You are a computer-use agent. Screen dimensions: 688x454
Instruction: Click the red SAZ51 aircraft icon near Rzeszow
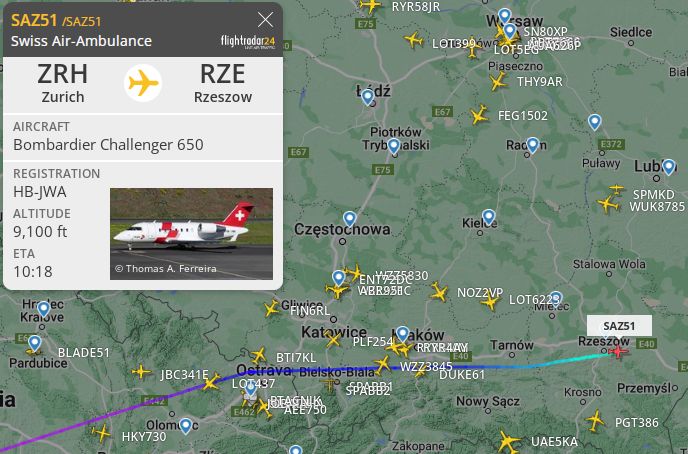point(619,351)
